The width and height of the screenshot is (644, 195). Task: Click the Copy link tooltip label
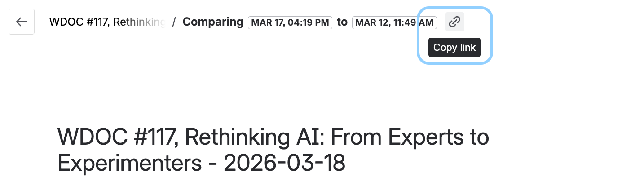tap(454, 48)
